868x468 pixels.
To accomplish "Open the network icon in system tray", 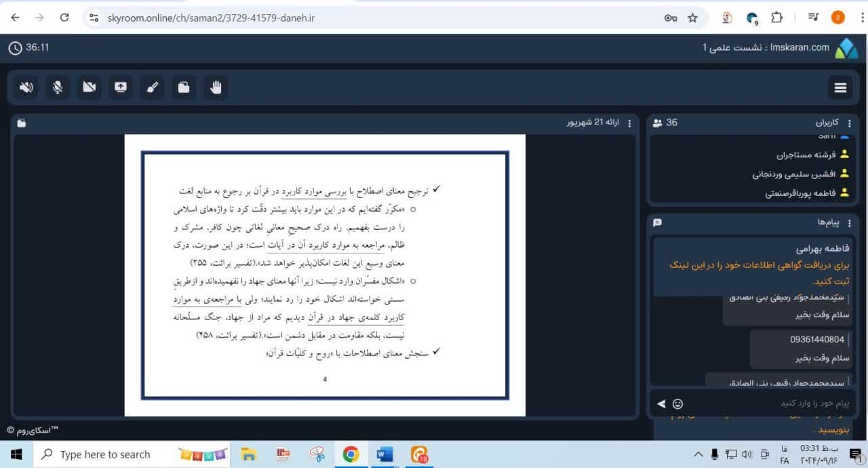I will pos(731,454).
